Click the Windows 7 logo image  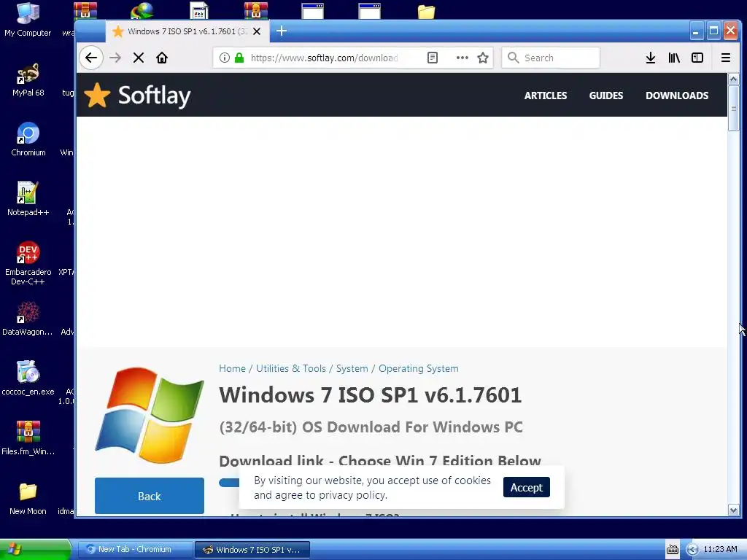click(150, 415)
